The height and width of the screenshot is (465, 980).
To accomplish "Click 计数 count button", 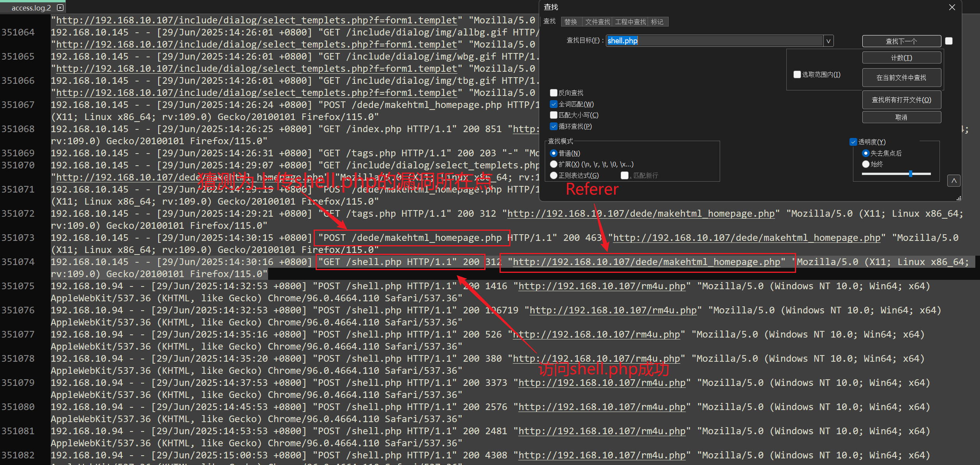I will tap(901, 58).
